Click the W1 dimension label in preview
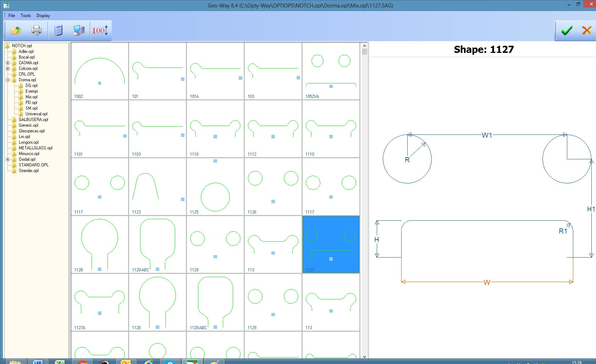596x364 pixels. pos(487,135)
